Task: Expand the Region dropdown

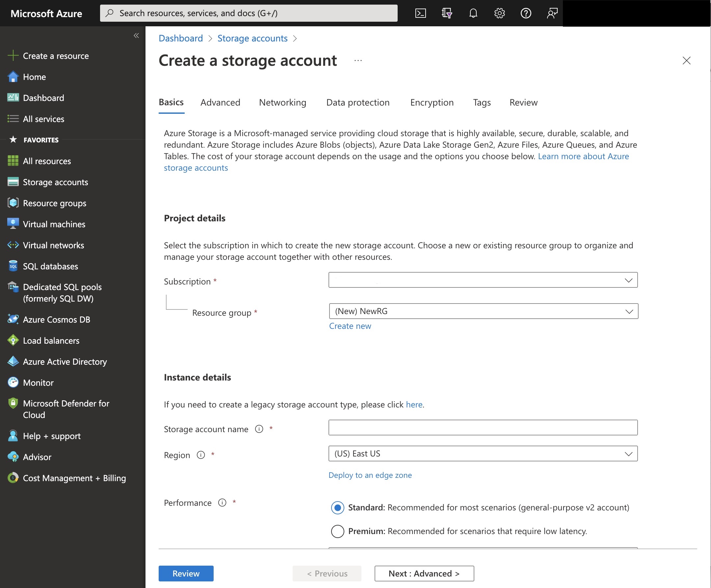Action: tap(483, 454)
